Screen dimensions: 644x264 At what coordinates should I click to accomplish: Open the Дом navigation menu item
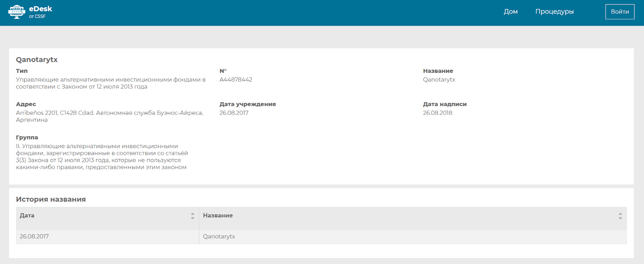tap(510, 12)
